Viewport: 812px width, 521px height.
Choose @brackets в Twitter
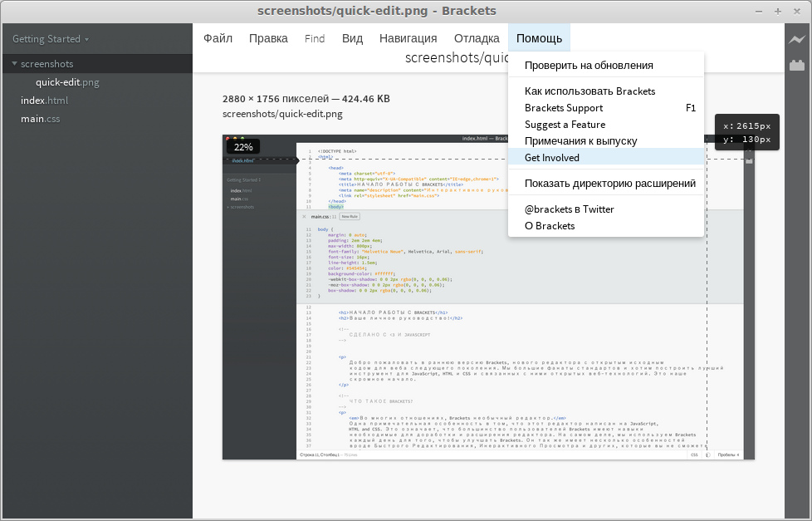click(606, 209)
